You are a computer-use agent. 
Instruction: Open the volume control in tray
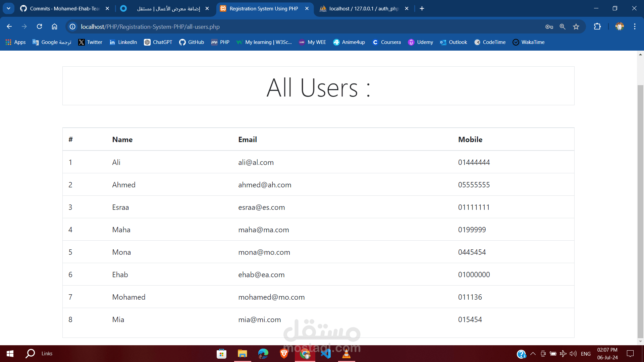point(573,354)
